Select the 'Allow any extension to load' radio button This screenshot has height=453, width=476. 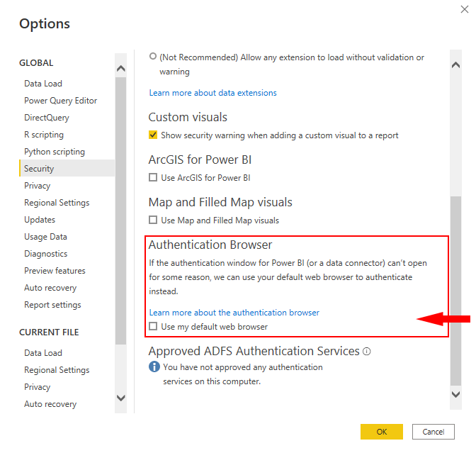(x=153, y=56)
